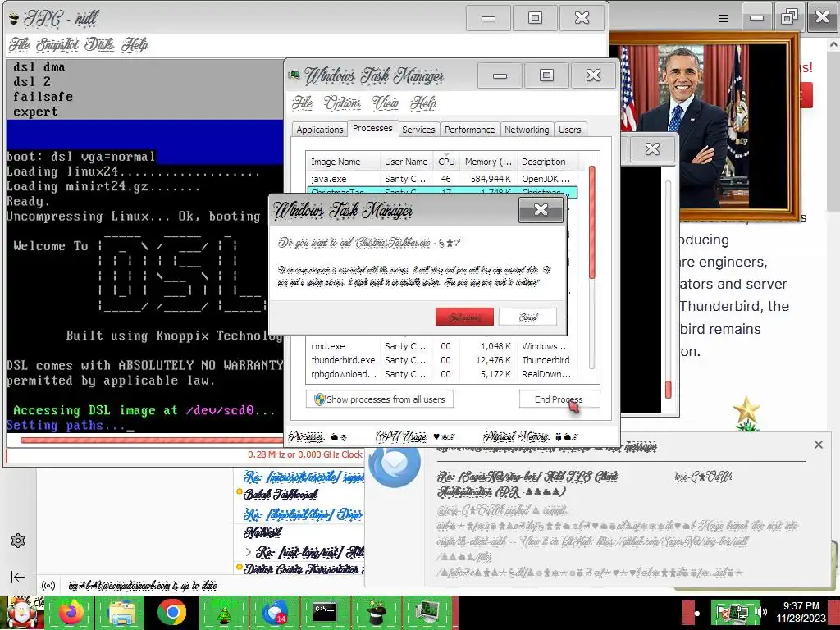Open the Command Prompt taskbar icon
840x630 pixels.
click(325, 612)
